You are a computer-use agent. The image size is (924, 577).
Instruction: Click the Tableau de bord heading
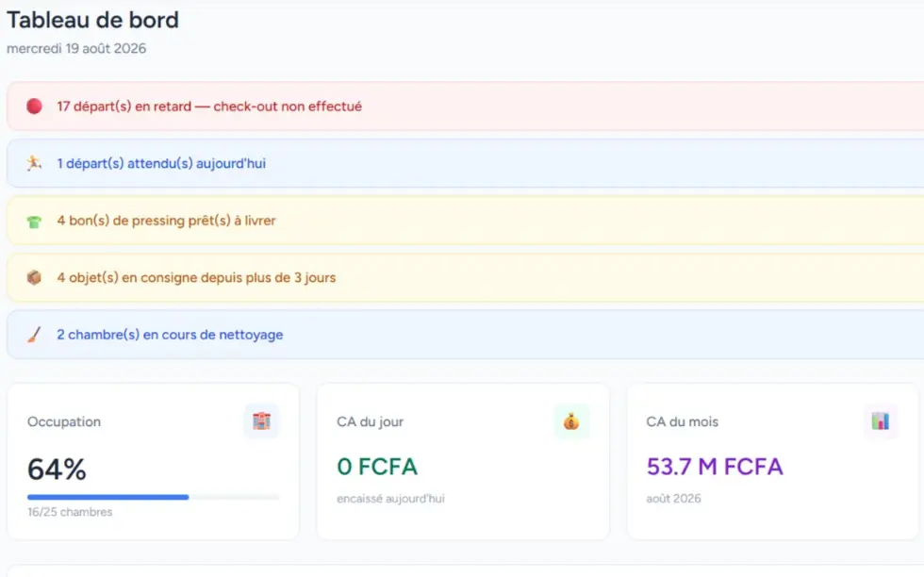92,20
